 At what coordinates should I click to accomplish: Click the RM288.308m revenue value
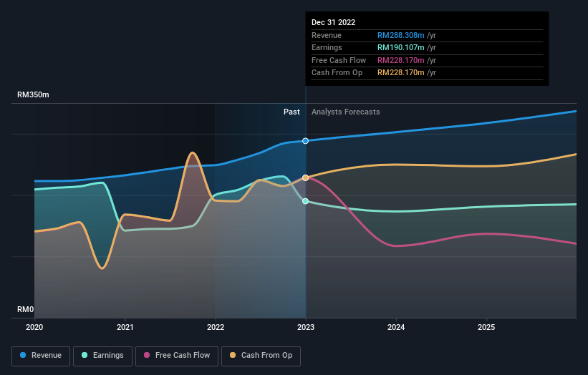pos(400,35)
